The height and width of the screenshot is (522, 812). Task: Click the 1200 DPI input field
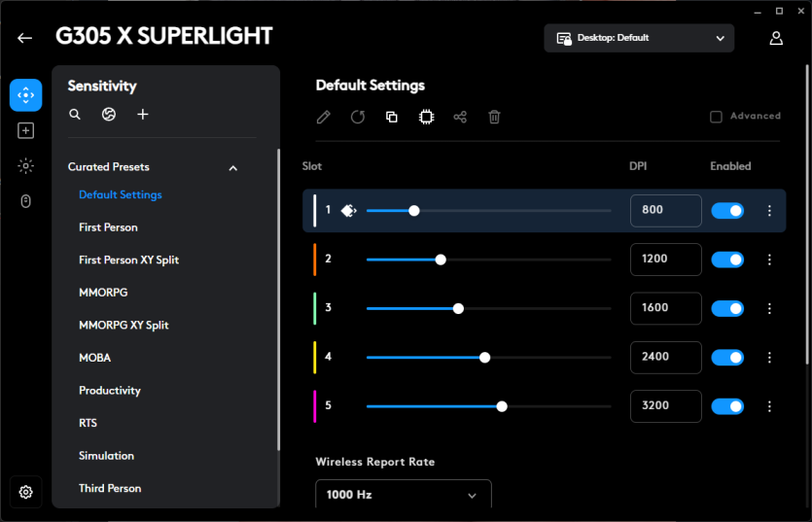point(666,260)
